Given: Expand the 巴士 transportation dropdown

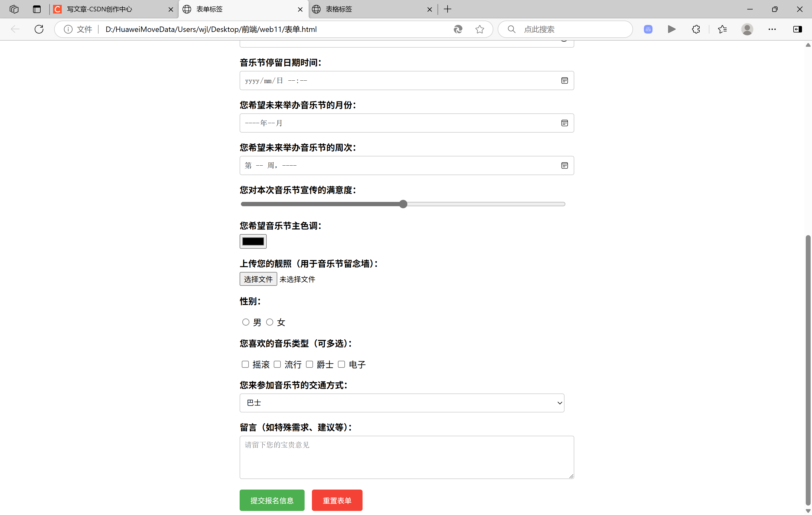Looking at the screenshot, I should pyautogui.click(x=402, y=403).
